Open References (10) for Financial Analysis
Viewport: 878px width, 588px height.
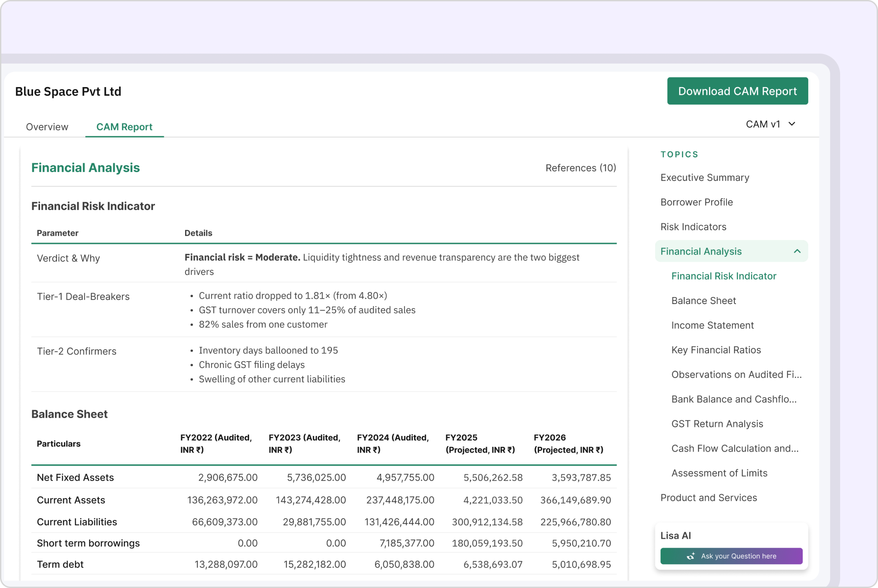(581, 168)
